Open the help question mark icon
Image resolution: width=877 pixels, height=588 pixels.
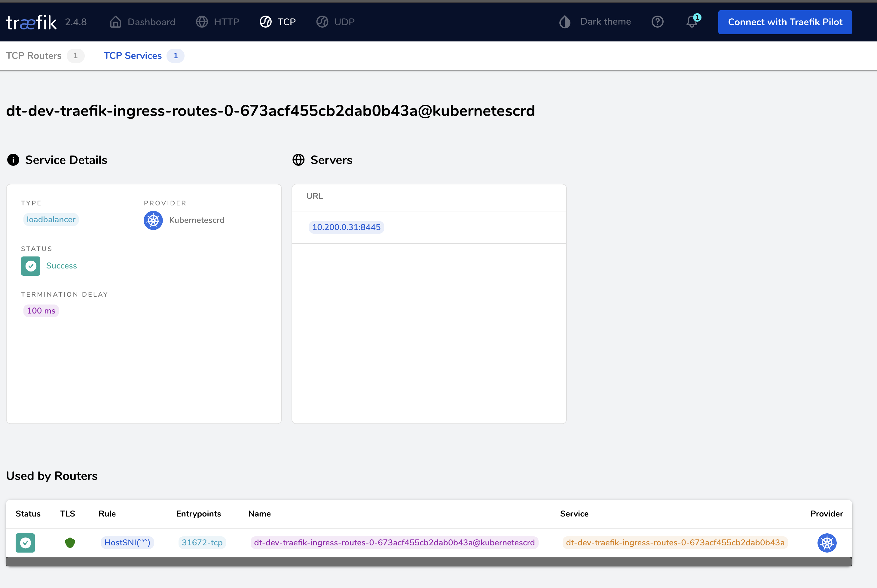pos(658,22)
